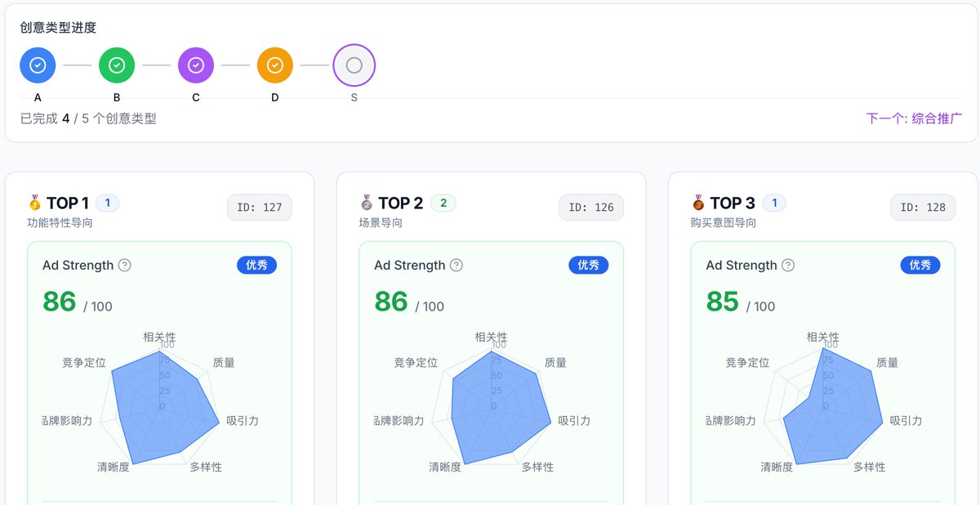The width and height of the screenshot is (980, 505).
Task: Click the silver medal icon on TOP 2
Action: pos(366,203)
